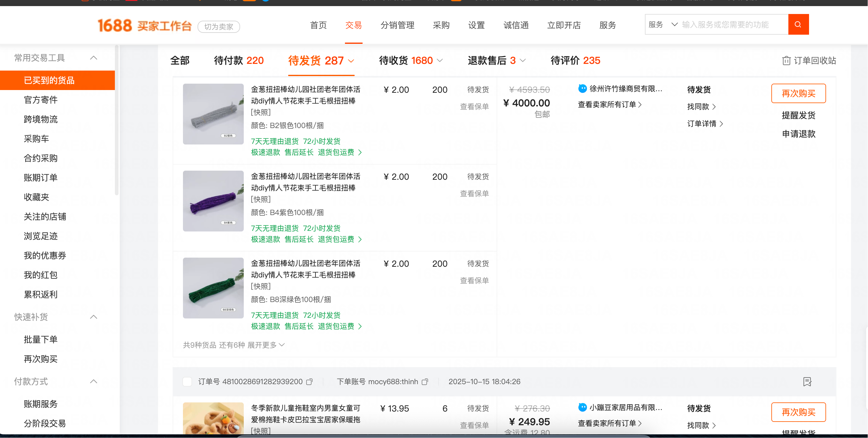Open the 订单回收站 trash icon

(787, 60)
